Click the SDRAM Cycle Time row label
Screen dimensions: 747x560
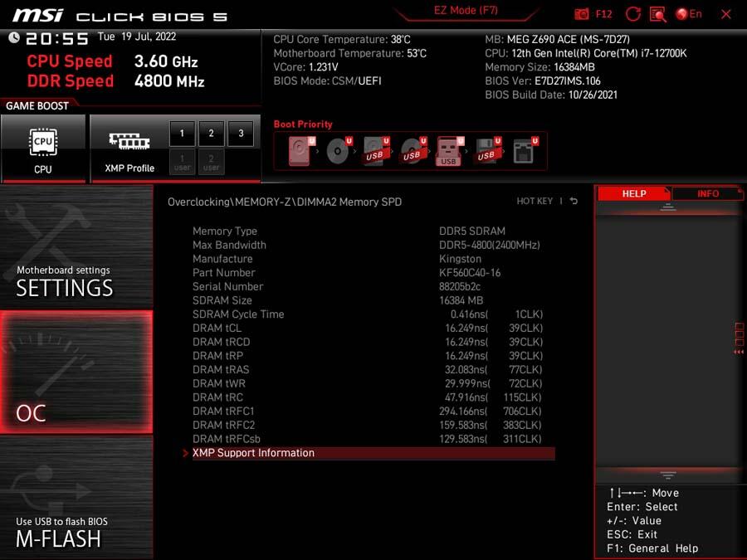click(x=238, y=314)
